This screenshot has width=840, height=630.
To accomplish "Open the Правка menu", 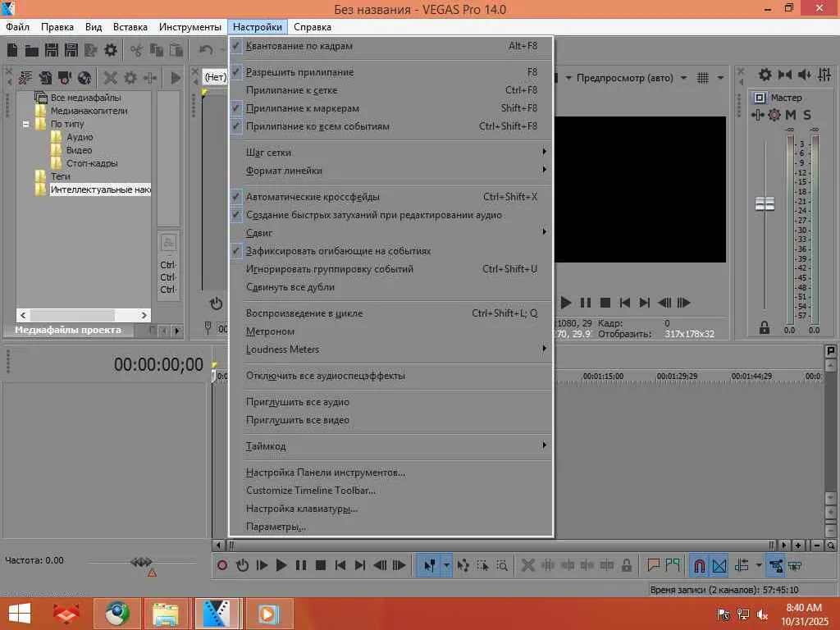I will click(x=57, y=27).
